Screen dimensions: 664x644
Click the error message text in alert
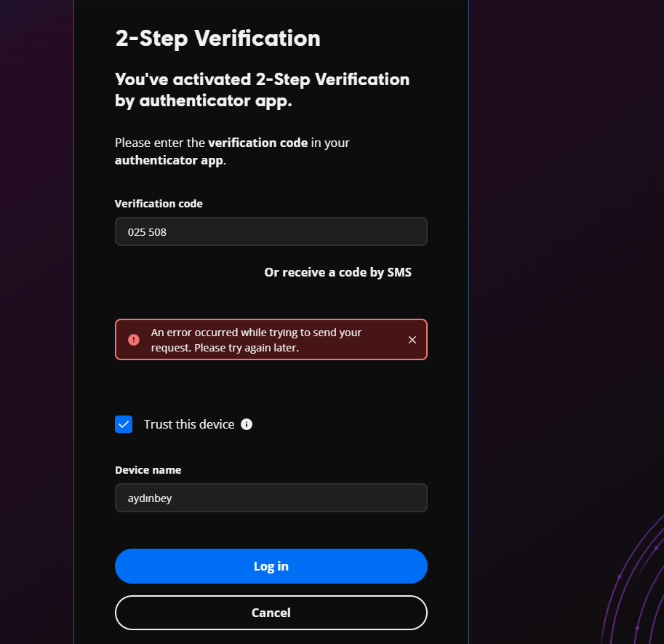[x=256, y=340]
